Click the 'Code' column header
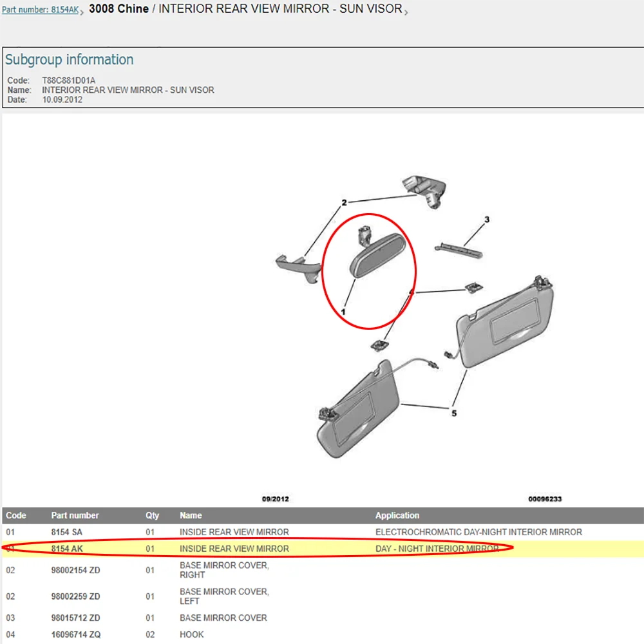The image size is (644, 644). click(x=16, y=515)
